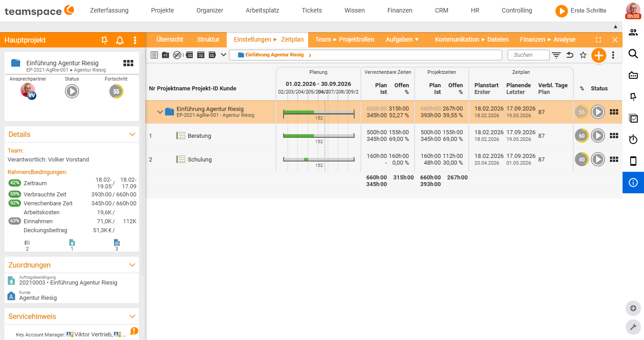Switch to the Übersicht tab
Image resolution: width=644 pixels, height=340 pixels.
coord(169,39)
